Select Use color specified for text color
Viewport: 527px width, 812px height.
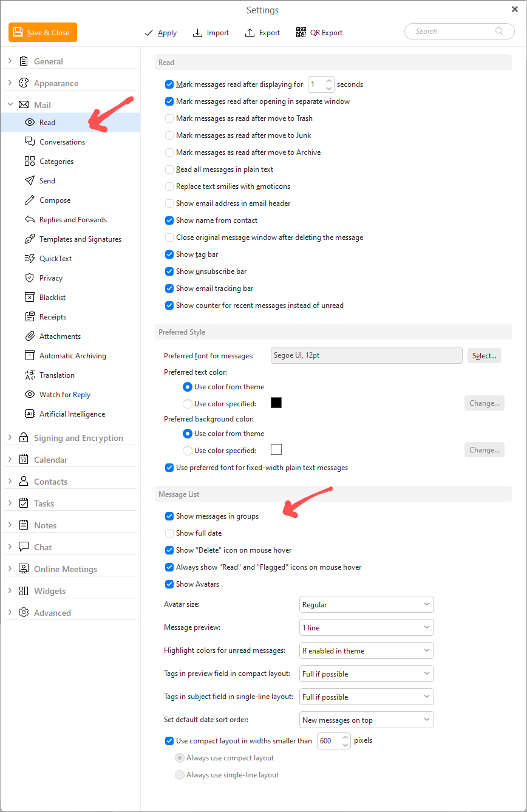tap(188, 403)
